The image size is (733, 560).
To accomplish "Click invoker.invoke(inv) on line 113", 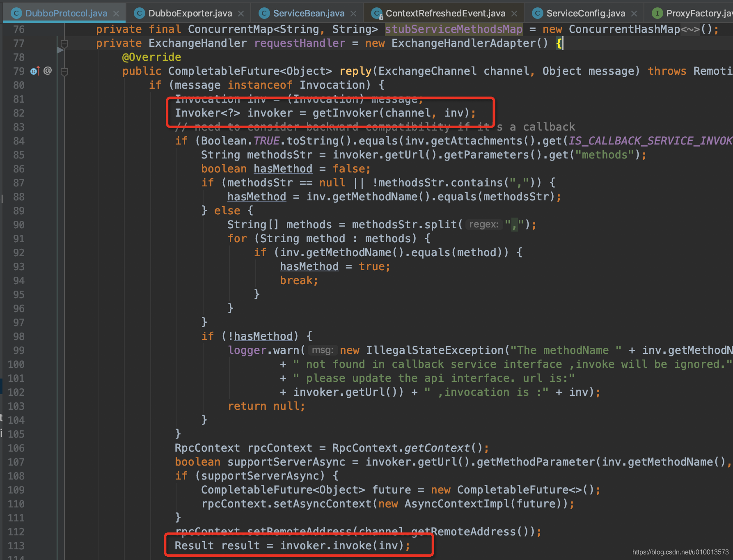I will (342, 546).
